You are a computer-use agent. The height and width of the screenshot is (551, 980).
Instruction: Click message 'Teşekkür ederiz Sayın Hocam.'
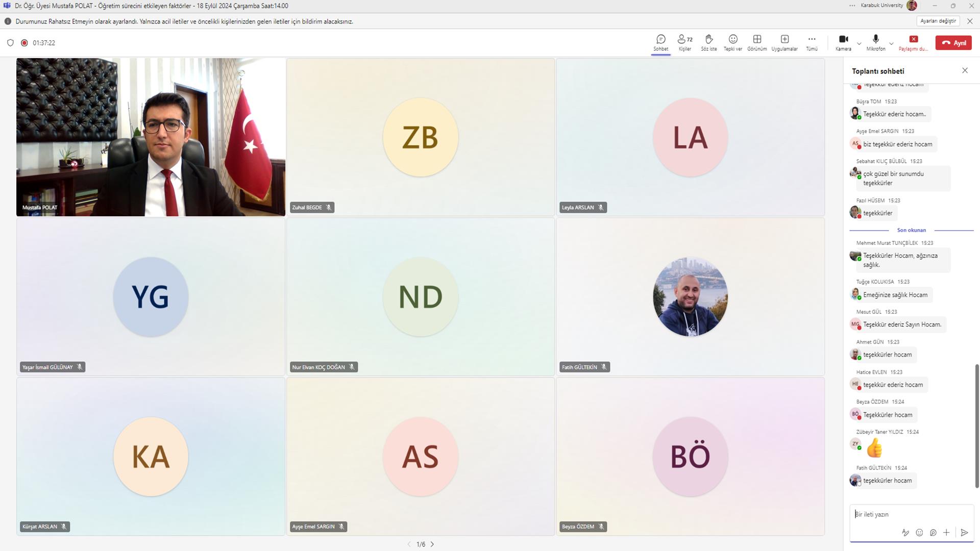click(902, 324)
